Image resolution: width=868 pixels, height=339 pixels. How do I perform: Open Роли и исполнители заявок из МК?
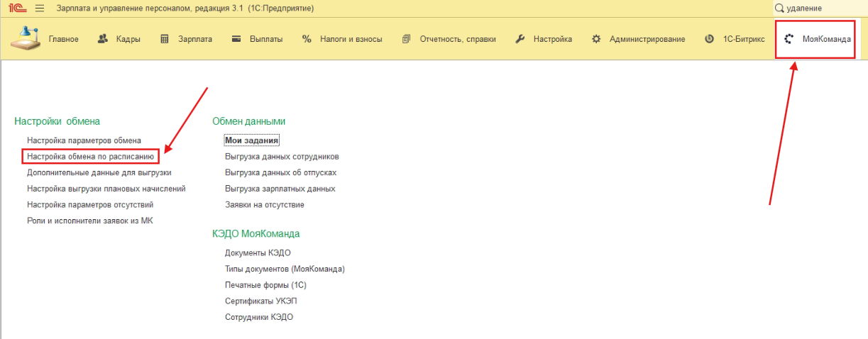click(89, 221)
